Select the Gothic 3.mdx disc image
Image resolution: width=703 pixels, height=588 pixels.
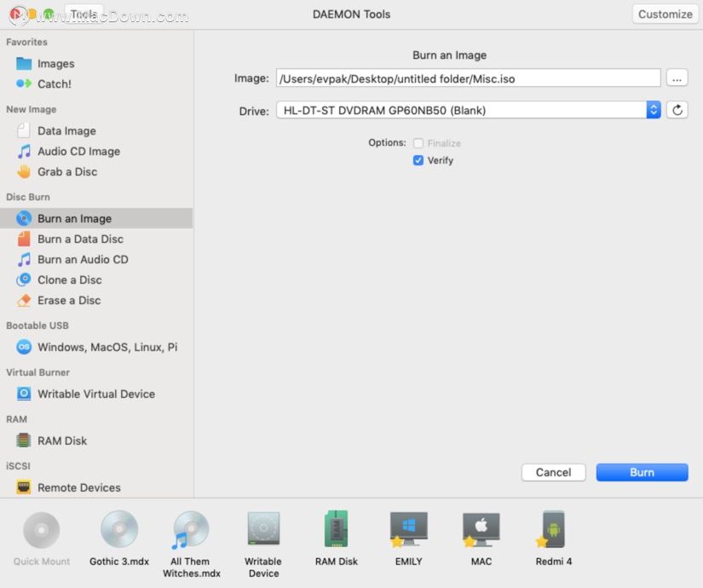(119, 529)
